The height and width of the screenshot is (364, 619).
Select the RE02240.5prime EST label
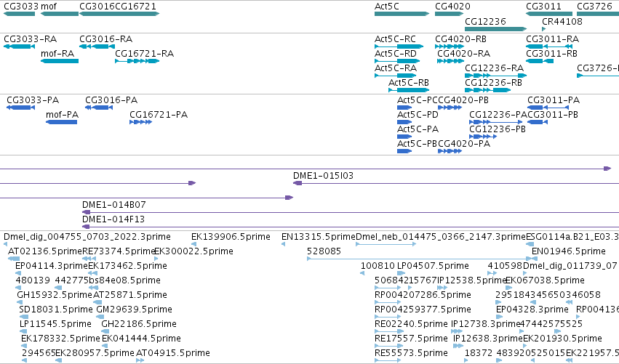(x=412, y=324)
